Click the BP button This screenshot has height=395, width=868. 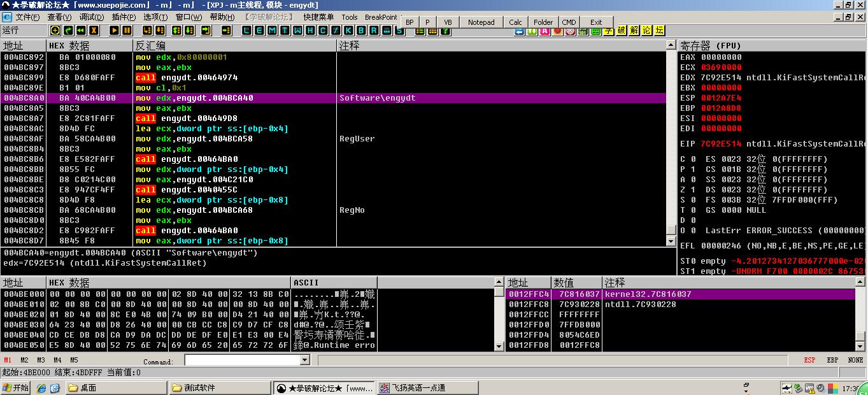409,22
